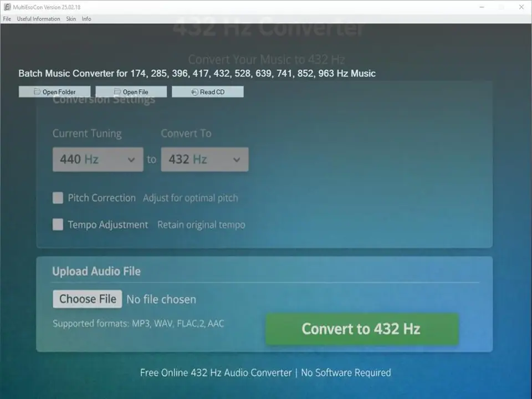Click the Open Folder button
Image resolution: width=532 pixels, height=399 pixels.
tap(54, 91)
